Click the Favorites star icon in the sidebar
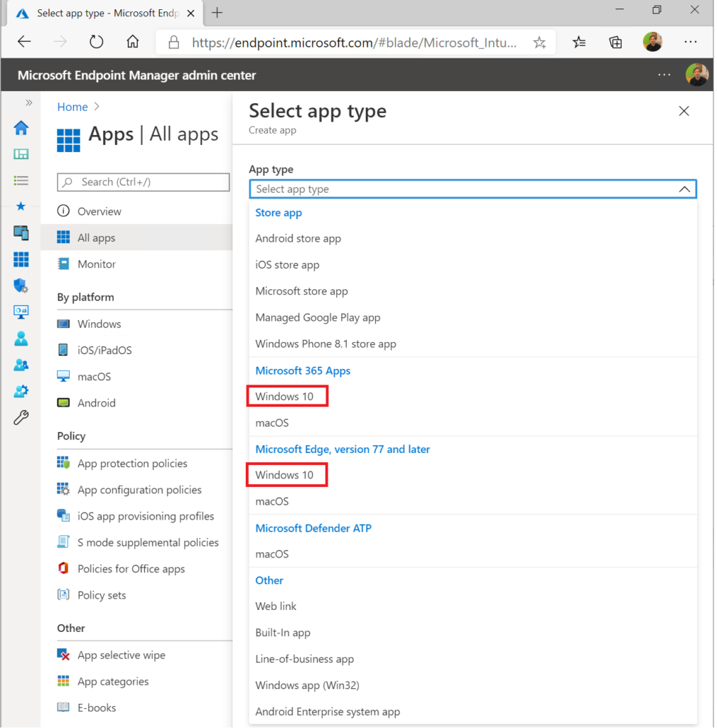Screen dimensions: 717x728 tap(21, 206)
